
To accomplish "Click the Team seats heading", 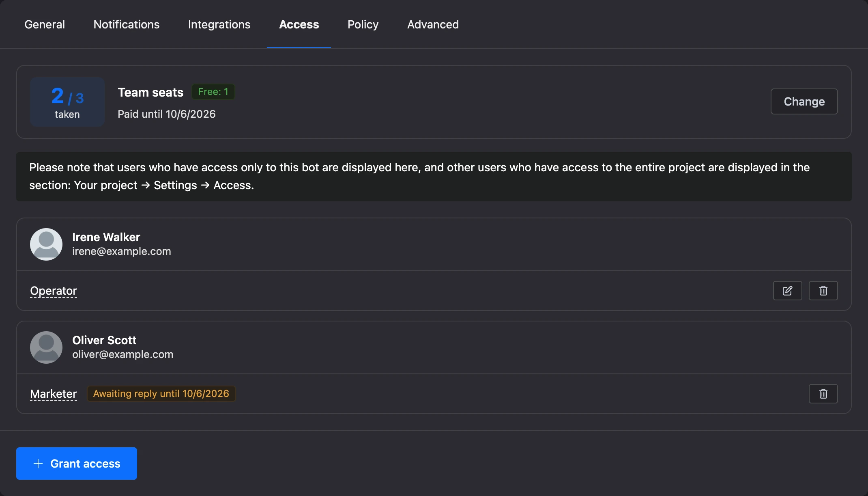I will (x=150, y=93).
